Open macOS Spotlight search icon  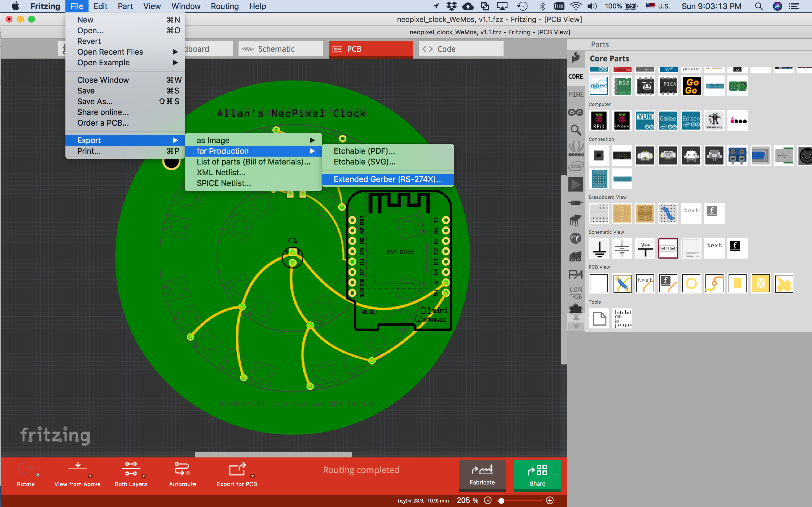pos(759,6)
